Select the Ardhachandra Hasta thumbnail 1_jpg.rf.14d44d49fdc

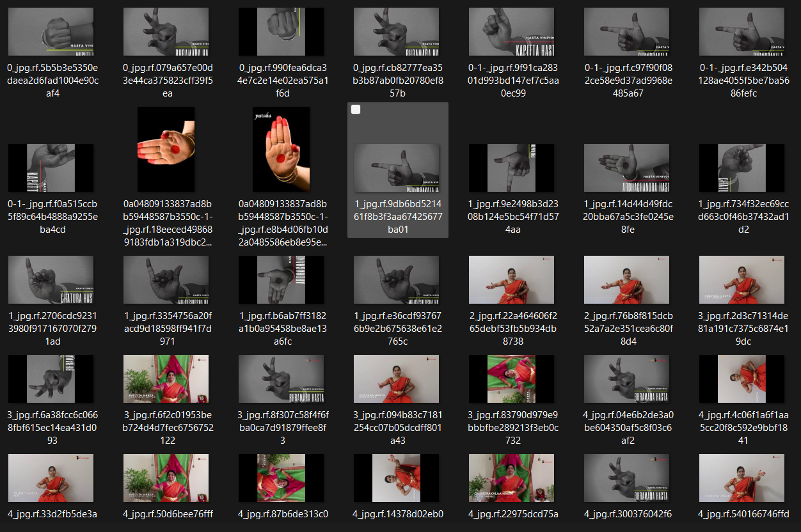[x=626, y=168]
